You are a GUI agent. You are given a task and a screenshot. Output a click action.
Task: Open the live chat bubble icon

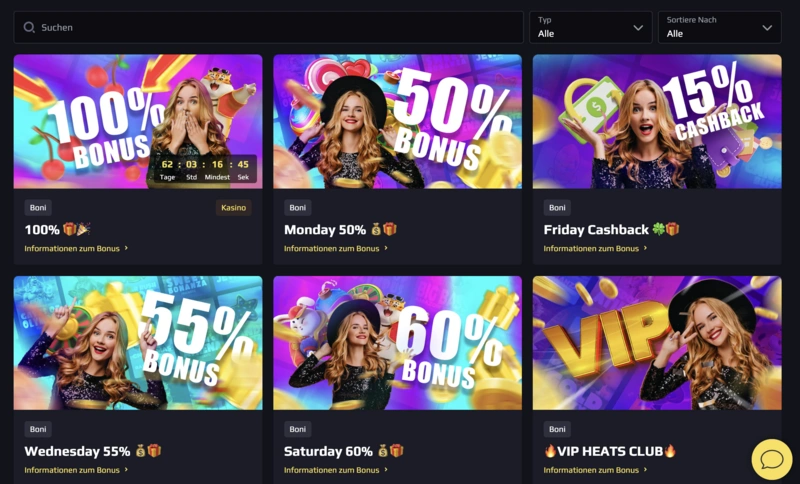(771, 460)
